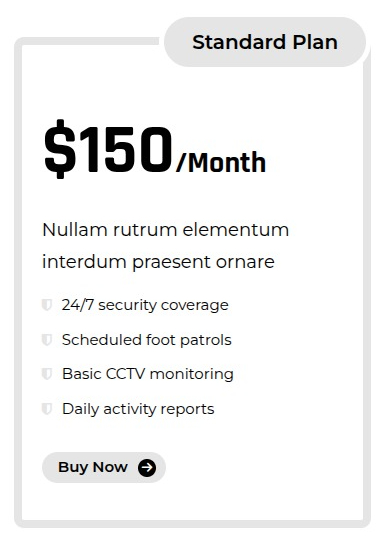
Task: Click the shield icon beside Basic CCTV monitoring
Action: pyautogui.click(x=47, y=374)
